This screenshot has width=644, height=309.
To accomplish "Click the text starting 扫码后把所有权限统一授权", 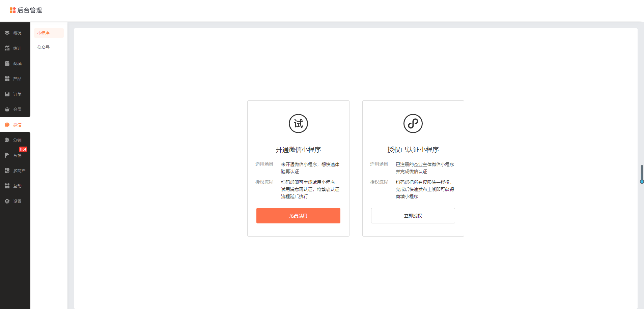I will 425,189.
